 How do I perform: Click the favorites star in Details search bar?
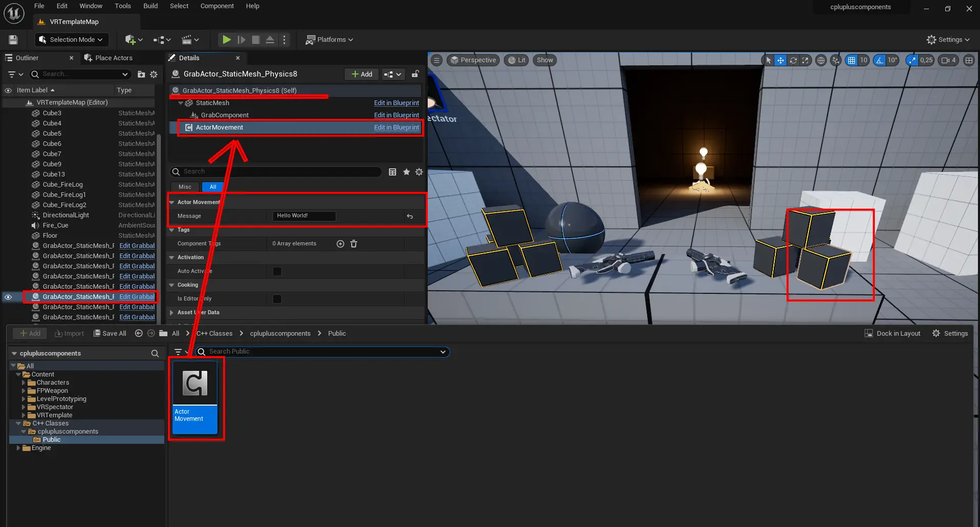[406, 172]
